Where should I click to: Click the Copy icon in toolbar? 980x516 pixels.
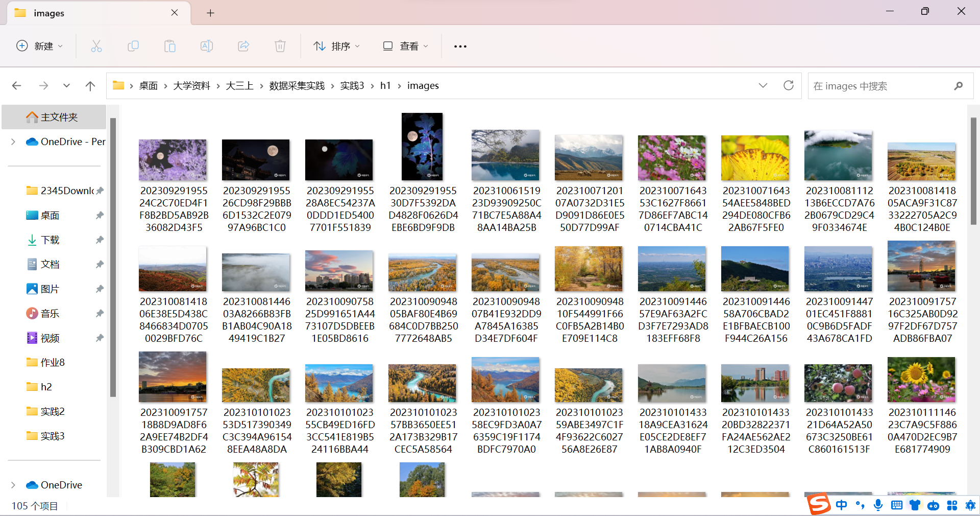(x=133, y=46)
